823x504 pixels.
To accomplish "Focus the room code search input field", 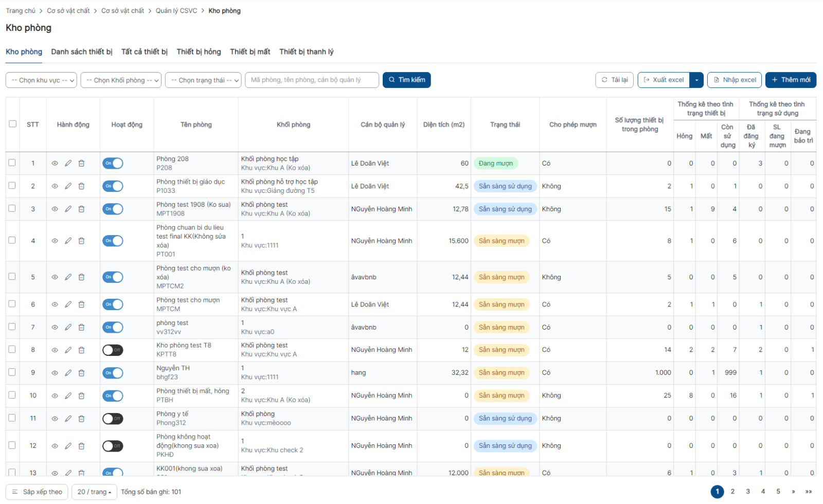I will click(312, 80).
